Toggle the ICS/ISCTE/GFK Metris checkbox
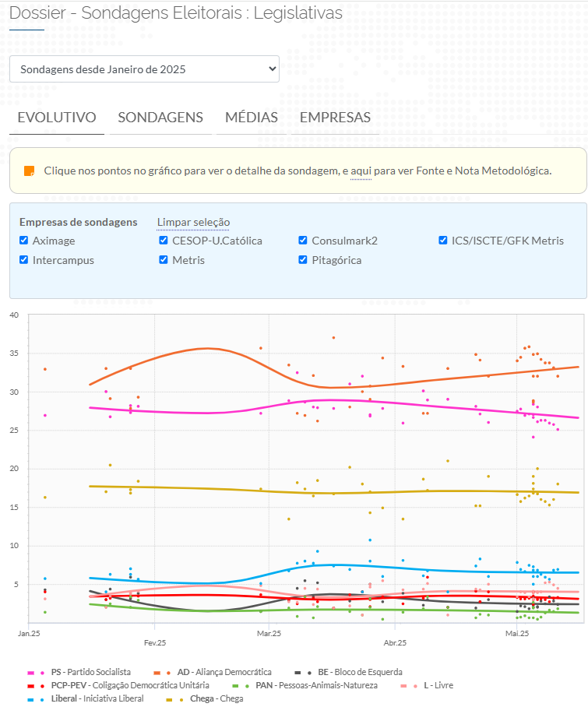Image resolution: width=588 pixels, height=707 pixels. [443, 241]
